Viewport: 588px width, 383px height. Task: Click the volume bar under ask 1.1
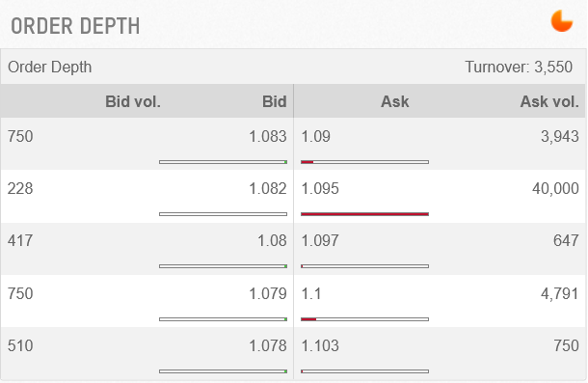click(365, 319)
